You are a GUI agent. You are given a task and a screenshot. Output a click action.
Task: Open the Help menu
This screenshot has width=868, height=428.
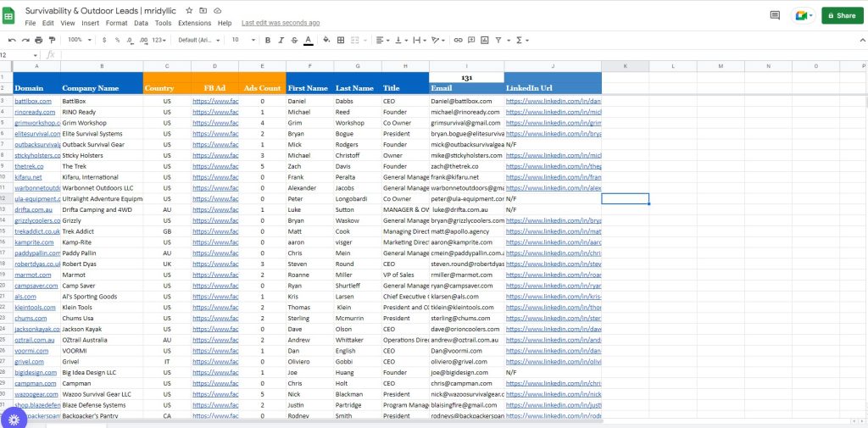[x=224, y=23]
